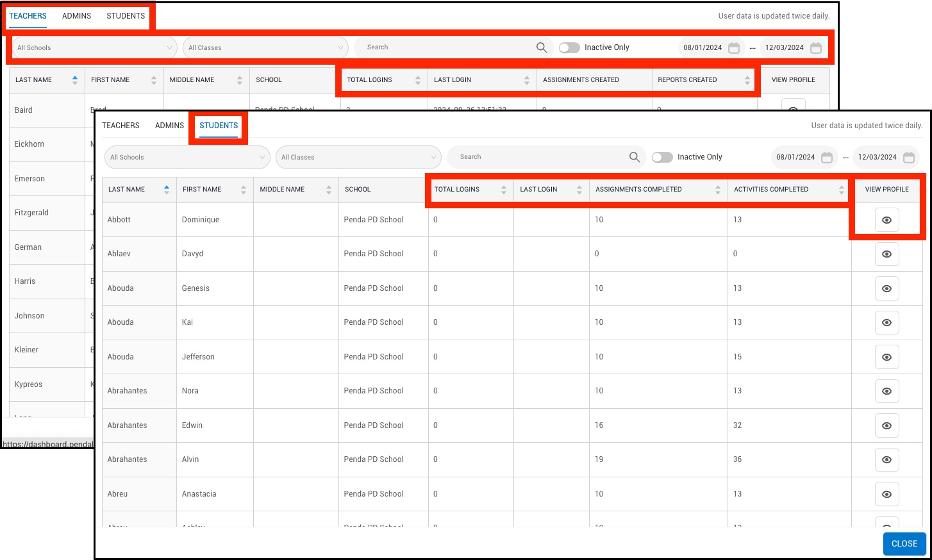Sort teachers by Reports Created arrows

coord(747,80)
